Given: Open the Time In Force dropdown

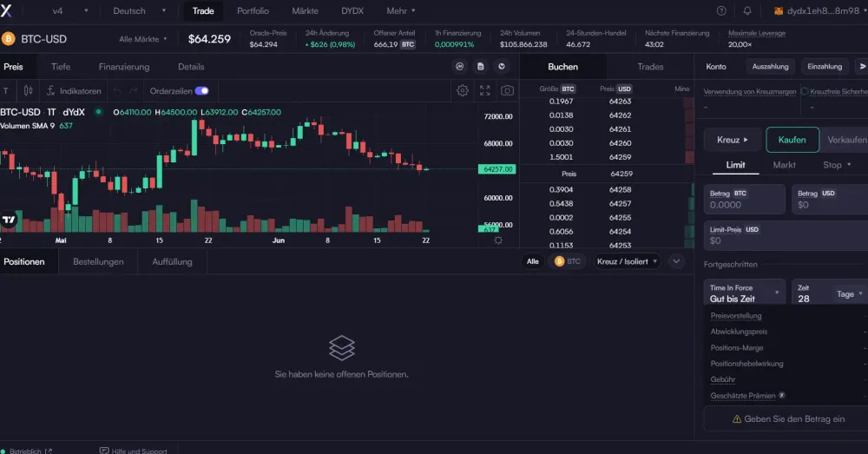Looking at the screenshot, I should tap(744, 293).
